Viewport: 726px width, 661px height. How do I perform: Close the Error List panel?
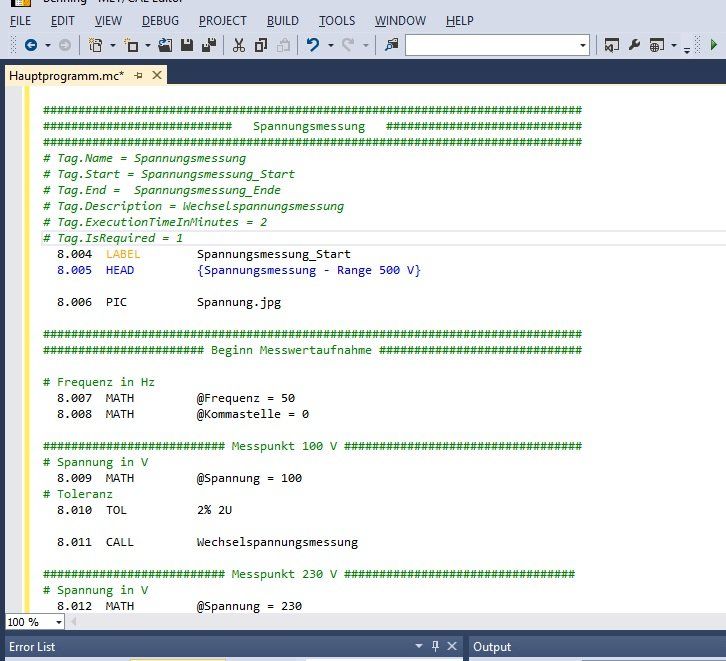(452, 647)
